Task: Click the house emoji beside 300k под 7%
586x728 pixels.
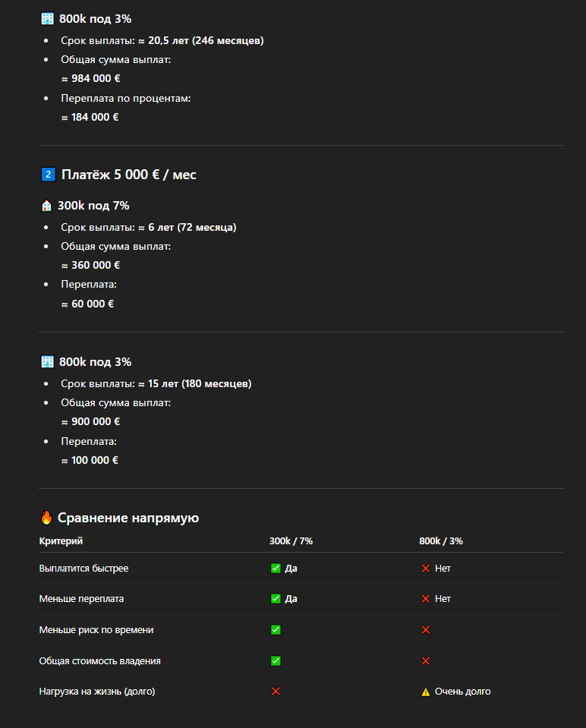Action: [x=46, y=206]
